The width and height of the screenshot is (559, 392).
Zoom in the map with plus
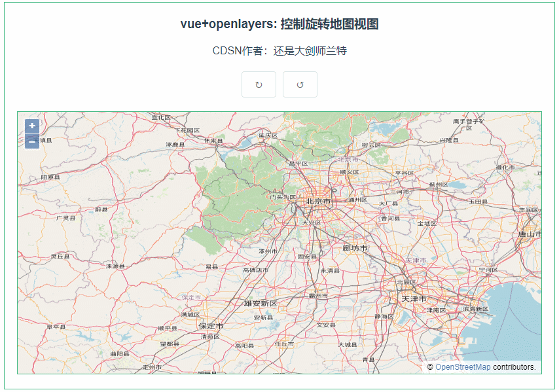(32, 126)
